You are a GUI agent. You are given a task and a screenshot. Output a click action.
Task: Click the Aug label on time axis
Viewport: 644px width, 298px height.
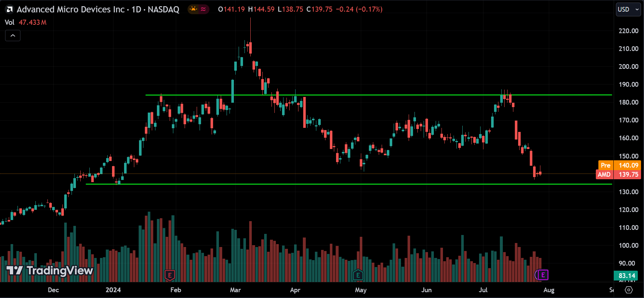click(549, 290)
